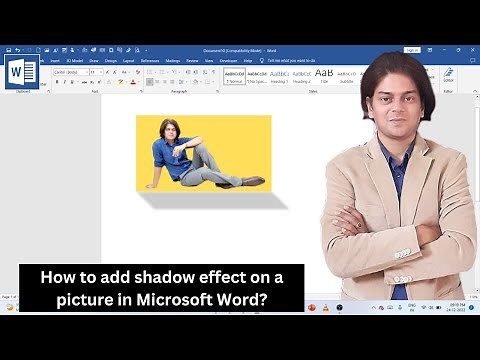Open the Design ribbon tab
480x360 pixels.
111,61
